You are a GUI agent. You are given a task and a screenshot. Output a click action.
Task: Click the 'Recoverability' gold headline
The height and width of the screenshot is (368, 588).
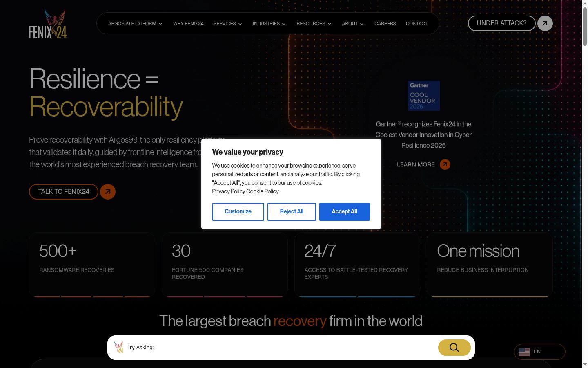tap(106, 107)
